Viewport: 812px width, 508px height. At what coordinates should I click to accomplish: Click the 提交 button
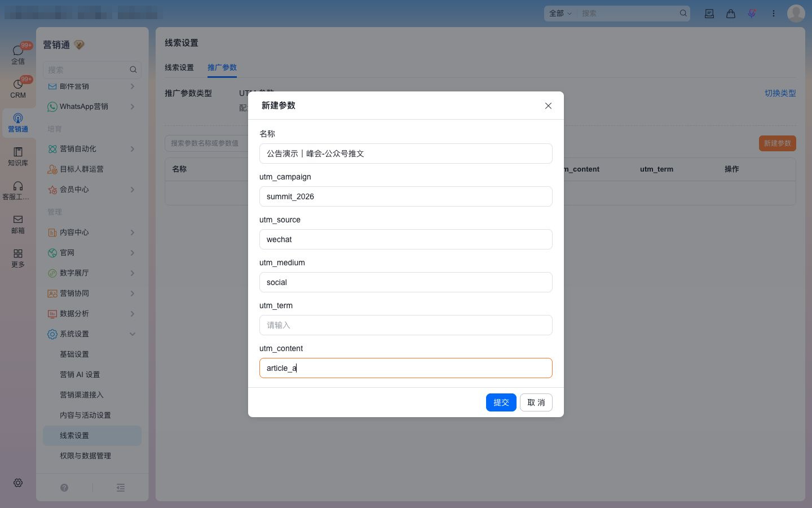pos(501,402)
